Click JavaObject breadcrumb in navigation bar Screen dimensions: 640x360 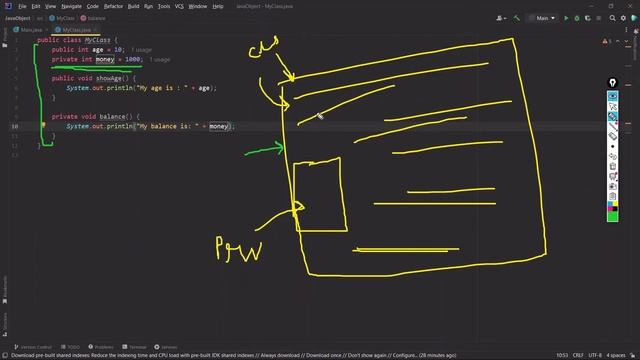click(x=18, y=18)
